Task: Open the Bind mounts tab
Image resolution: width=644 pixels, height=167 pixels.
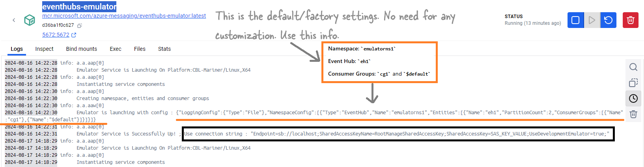Action: pyautogui.click(x=82, y=49)
